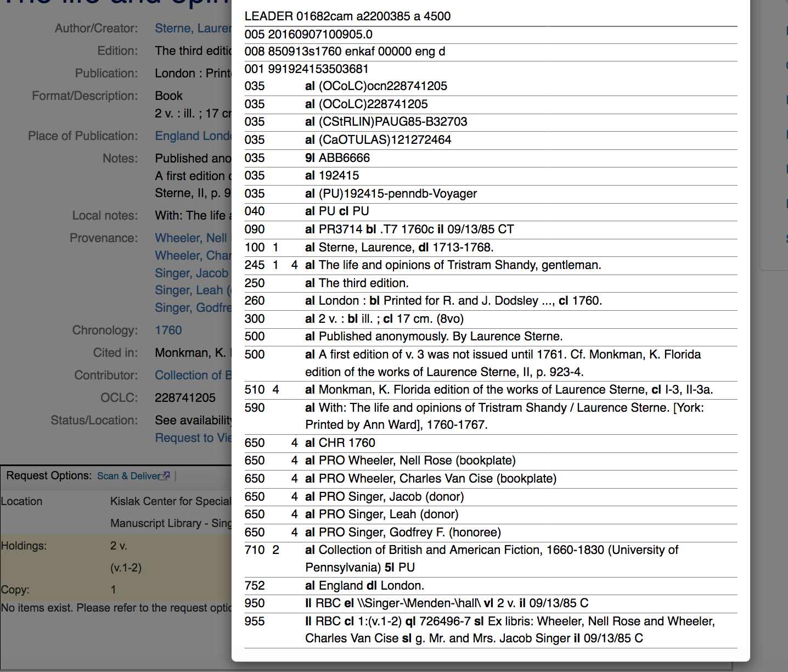Select the 590 local note about Ann Ward
The width and height of the screenshot is (788, 672).
pyautogui.click(x=491, y=416)
